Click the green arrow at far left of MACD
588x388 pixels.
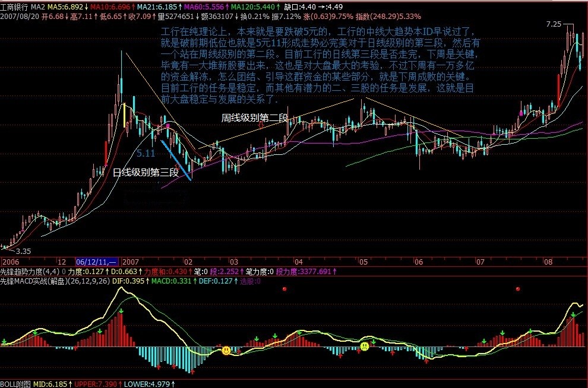(4, 341)
